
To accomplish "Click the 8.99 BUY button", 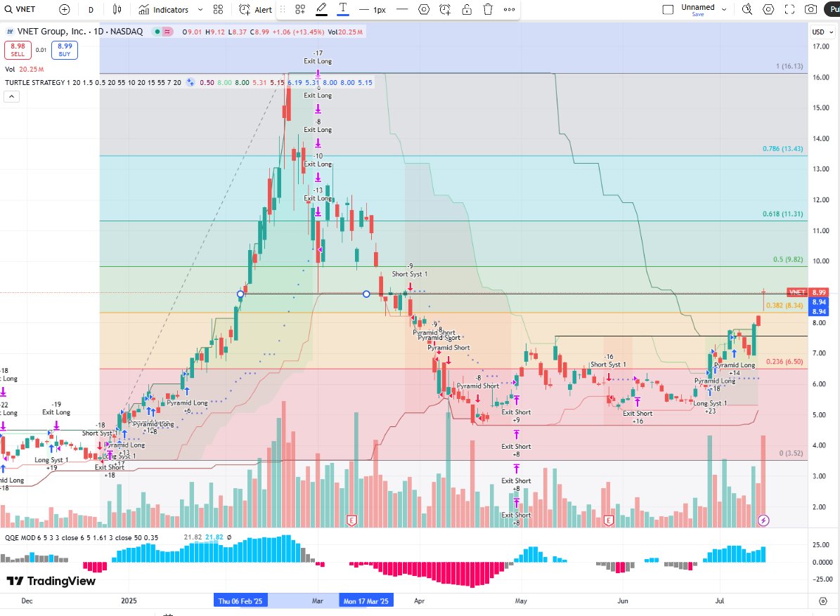I will [x=65, y=50].
